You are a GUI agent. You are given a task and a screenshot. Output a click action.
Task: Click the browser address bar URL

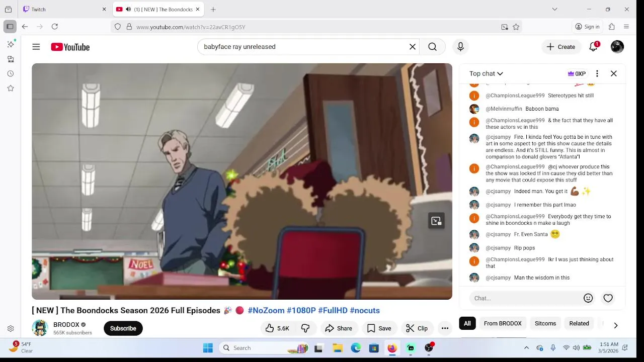[191, 27]
